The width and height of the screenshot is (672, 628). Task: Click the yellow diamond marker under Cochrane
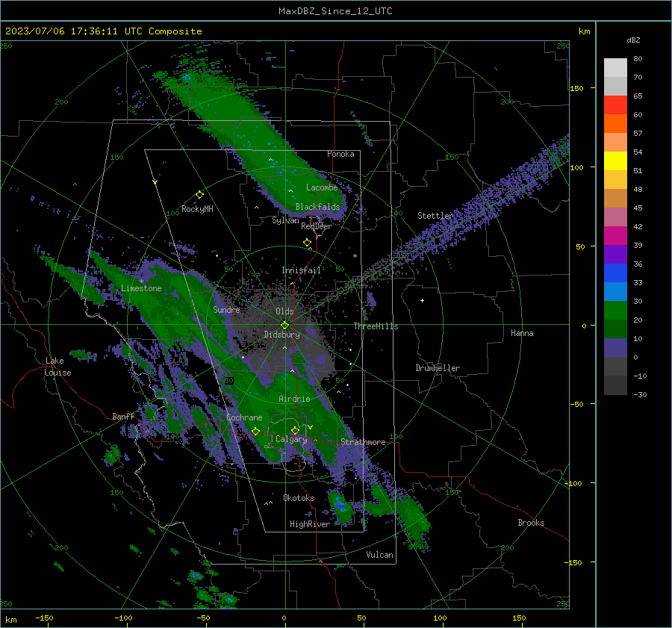pos(255,431)
